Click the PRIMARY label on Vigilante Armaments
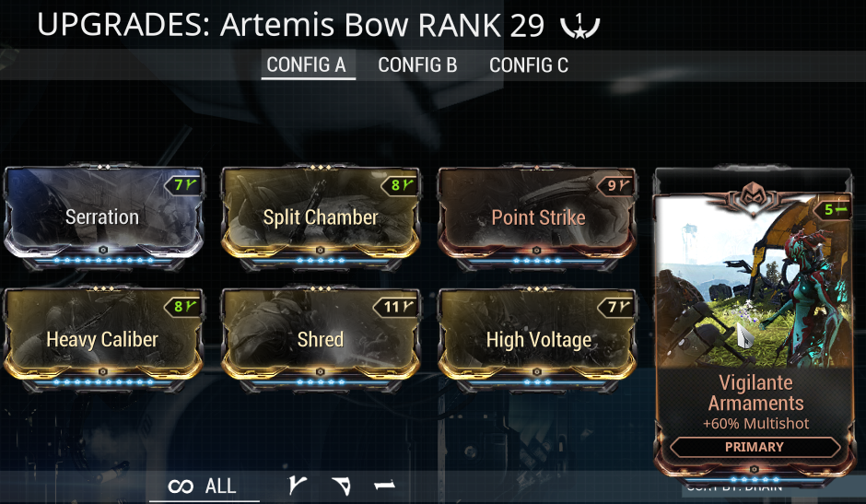The width and height of the screenshot is (866, 504). tap(754, 447)
